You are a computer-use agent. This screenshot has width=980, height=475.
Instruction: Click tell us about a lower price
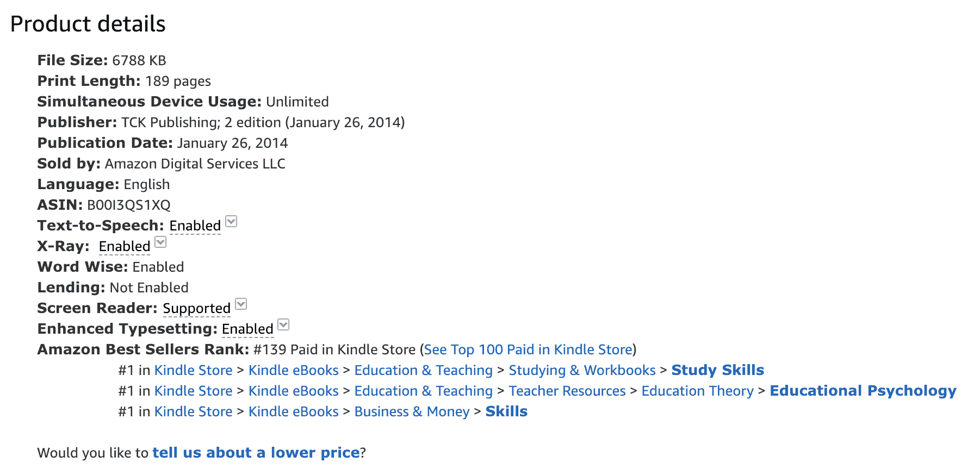(x=256, y=453)
